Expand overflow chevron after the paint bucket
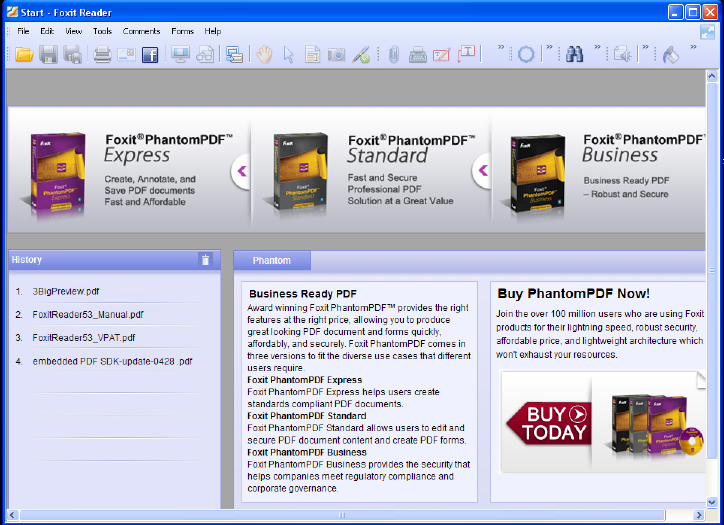Image resolution: width=724 pixels, height=525 pixels. (x=693, y=47)
